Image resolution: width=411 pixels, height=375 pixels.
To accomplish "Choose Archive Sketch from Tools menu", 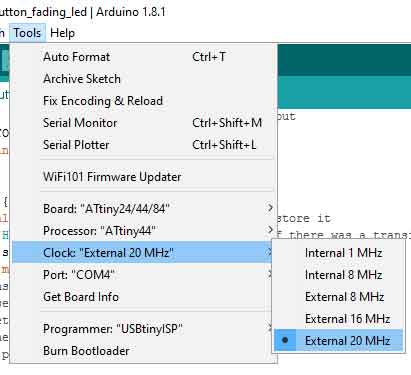I will (143, 79).
